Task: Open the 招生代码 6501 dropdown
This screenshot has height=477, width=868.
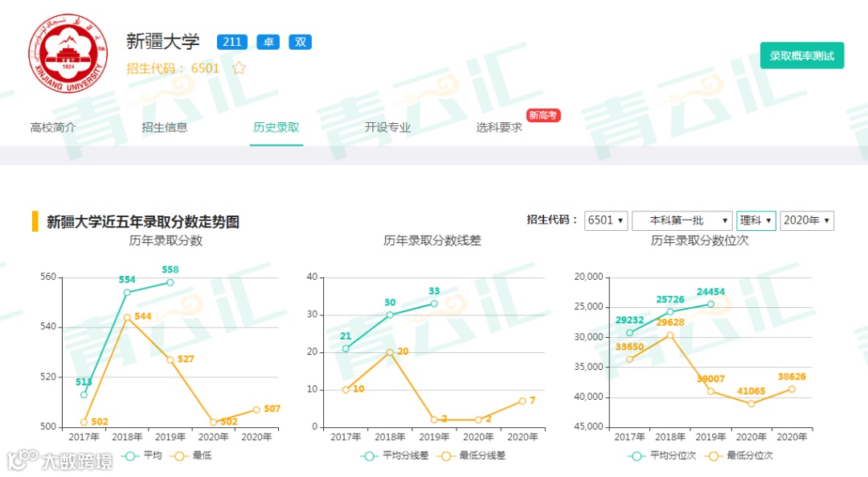Action: [x=606, y=220]
